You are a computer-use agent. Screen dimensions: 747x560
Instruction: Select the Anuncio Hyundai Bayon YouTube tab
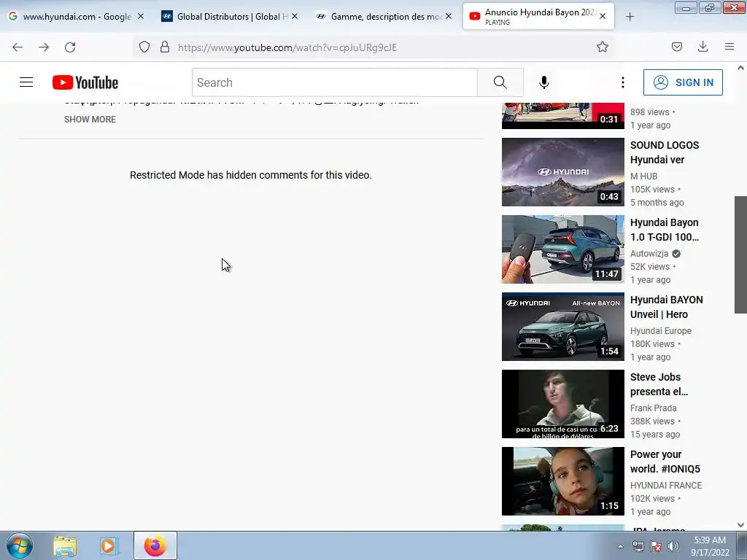tap(538, 17)
